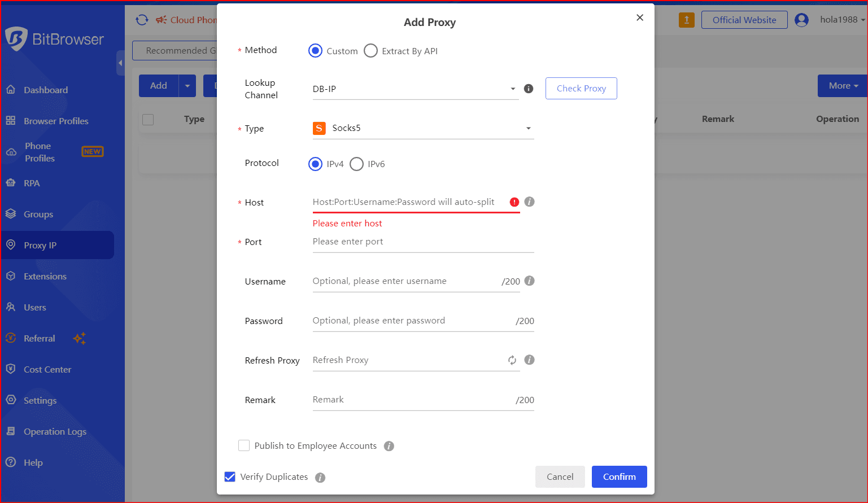Screen dimensions: 868x503
Task: Click the orange upload icon in header
Action: pos(686,20)
